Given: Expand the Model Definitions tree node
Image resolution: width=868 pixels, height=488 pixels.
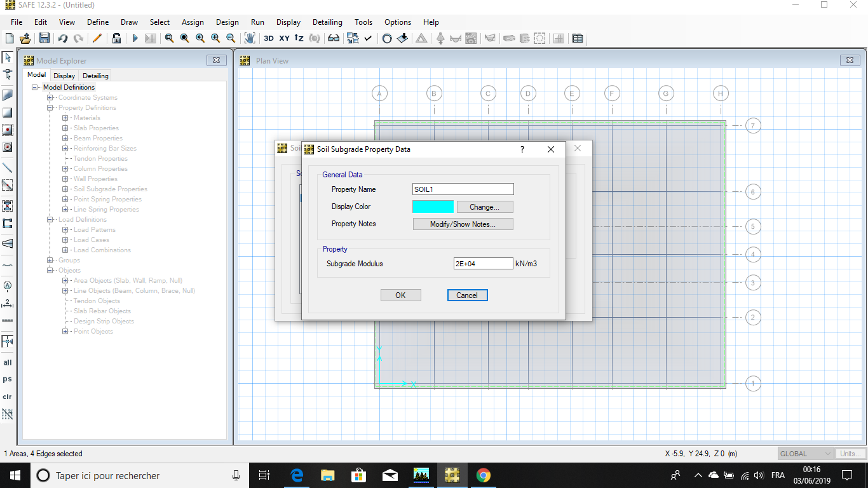Looking at the screenshot, I should click(34, 87).
